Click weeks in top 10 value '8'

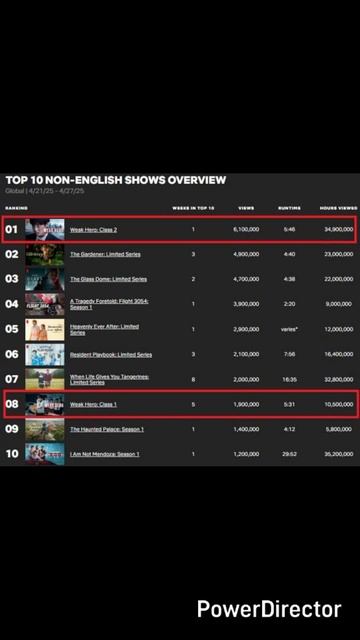pyautogui.click(x=193, y=380)
